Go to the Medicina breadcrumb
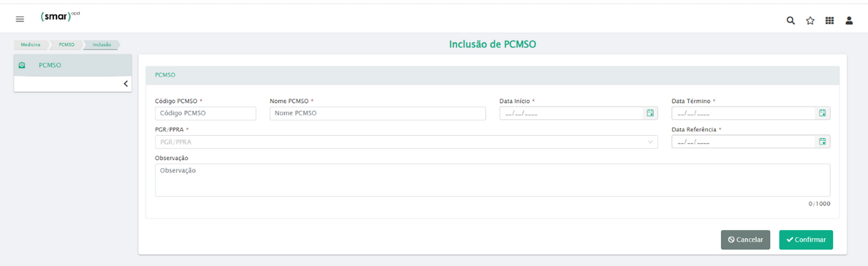Image resolution: width=868 pixels, height=266 pixels. coord(31,44)
